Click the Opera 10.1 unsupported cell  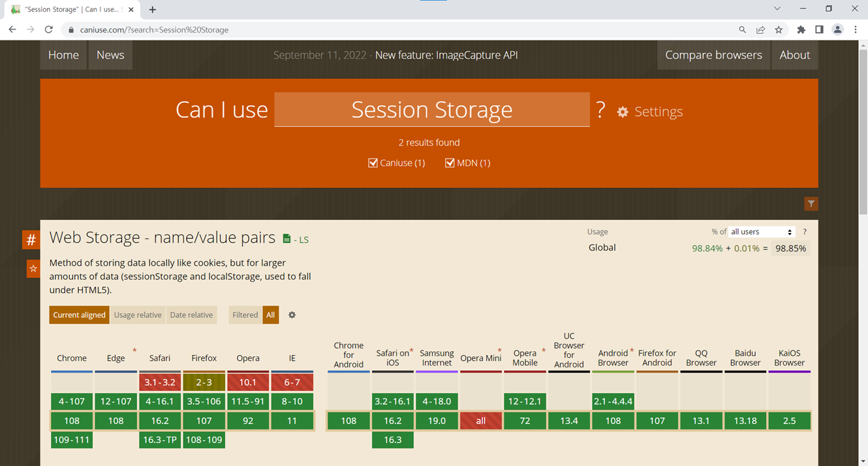point(248,382)
